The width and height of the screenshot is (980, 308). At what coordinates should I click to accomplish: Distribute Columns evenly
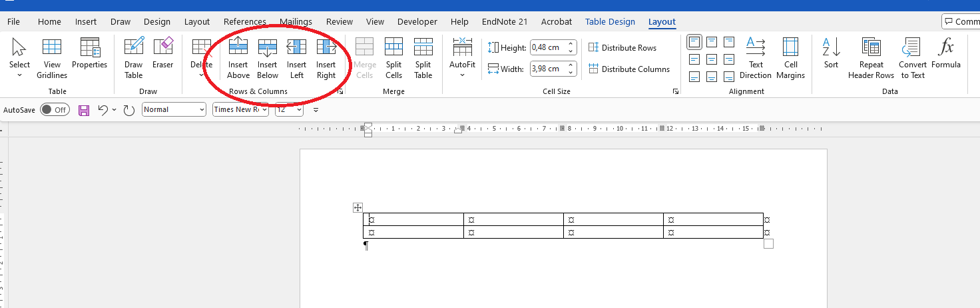[x=629, y=69]
